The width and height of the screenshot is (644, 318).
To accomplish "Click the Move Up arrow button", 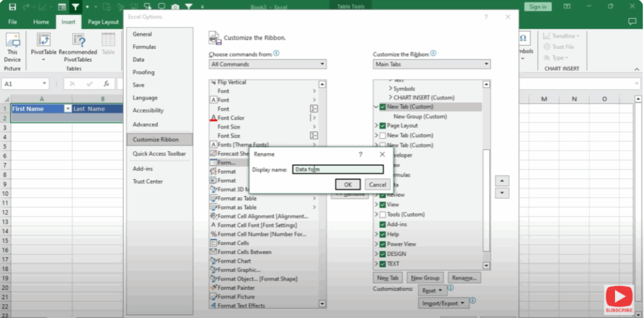I will pos(502,181).
